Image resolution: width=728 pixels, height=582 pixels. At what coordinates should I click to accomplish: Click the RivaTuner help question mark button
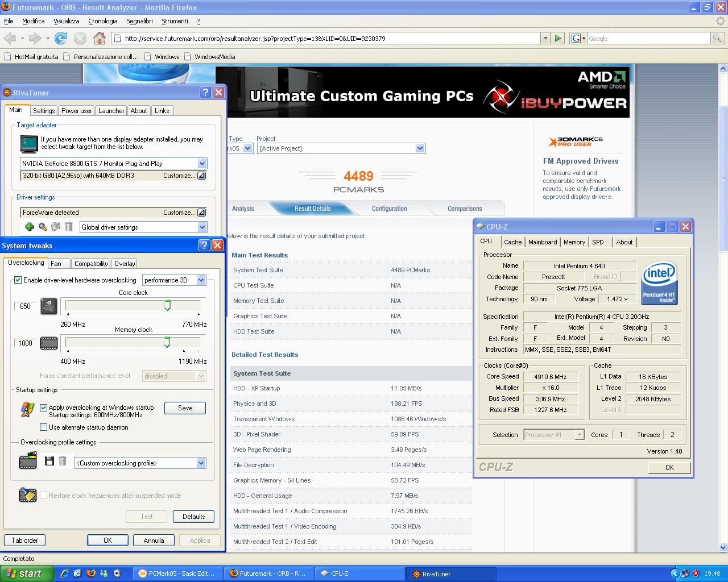pos(206,92)
